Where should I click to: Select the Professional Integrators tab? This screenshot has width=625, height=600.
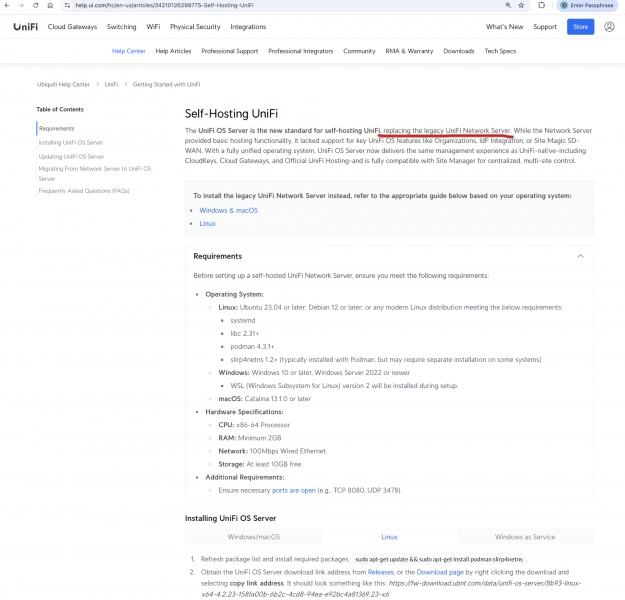[301, 51]
